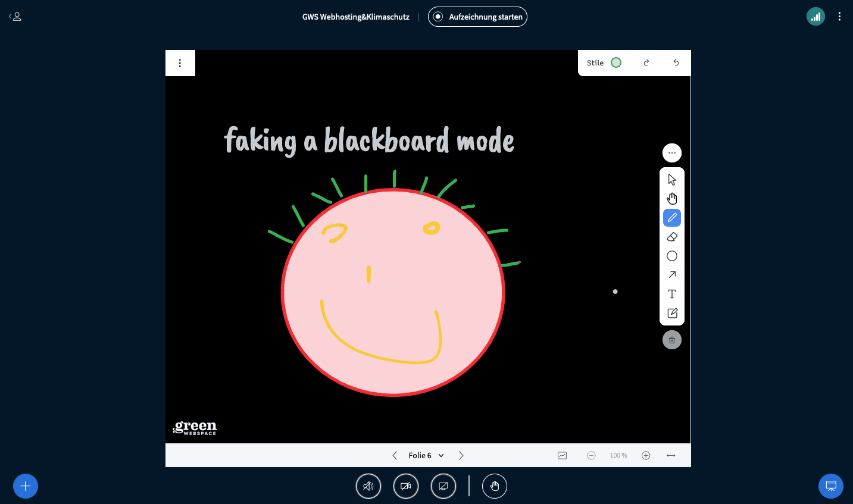Viewport: 853px width, 504px height.
Task: Select the text tool
Action: 671,294
